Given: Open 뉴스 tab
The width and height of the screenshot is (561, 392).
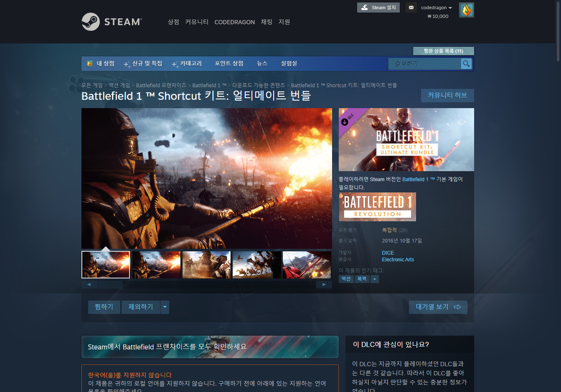Looking at the screenshot, I should (262, 63).
